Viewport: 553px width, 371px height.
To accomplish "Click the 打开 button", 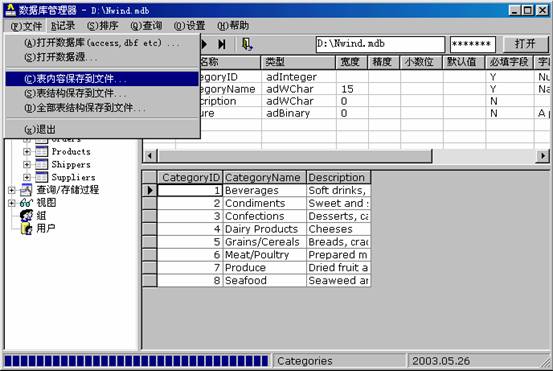I will (x=525, y=44).
